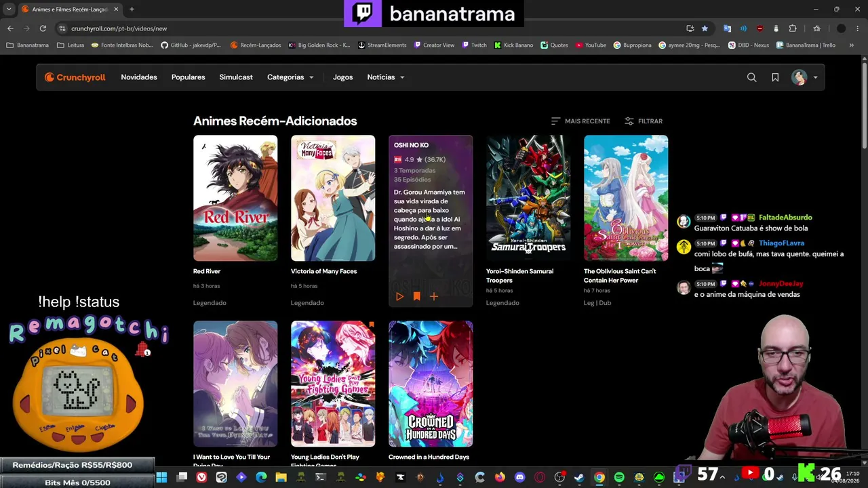This screenshot has width=868, height=488.
Task: Open the Filtrar filter options
Action: point(644,121)
